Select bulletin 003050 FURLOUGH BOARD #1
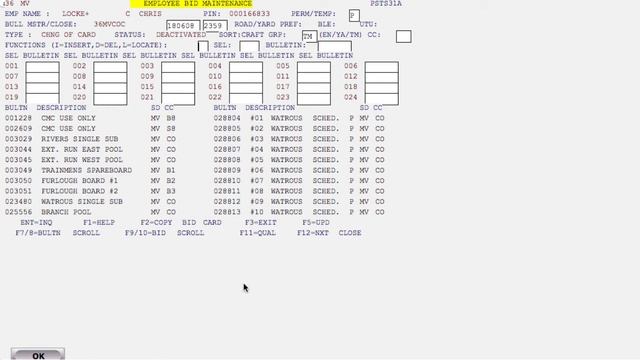The height and width of the screenshot is (360, 640). coord(90,180)
